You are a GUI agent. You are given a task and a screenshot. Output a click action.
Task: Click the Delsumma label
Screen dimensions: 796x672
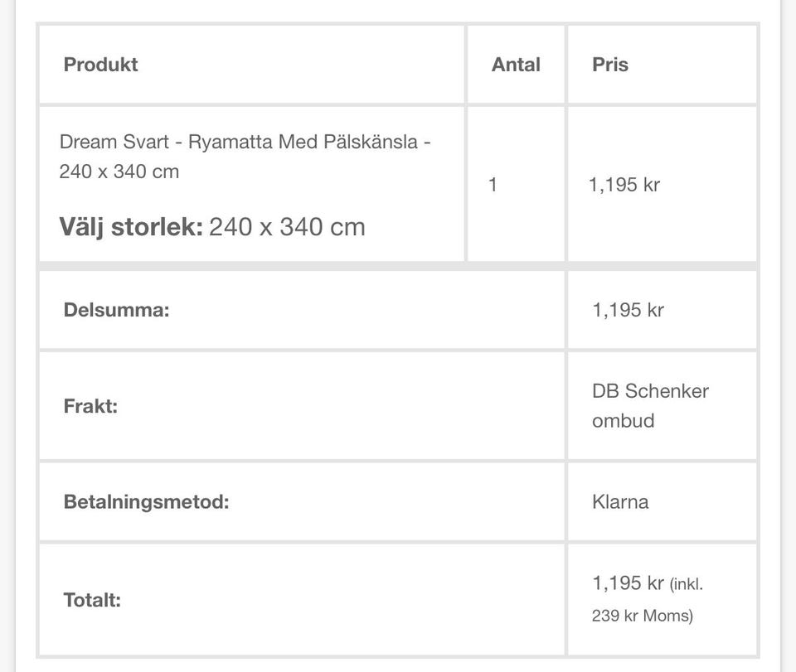coord(116,310)
